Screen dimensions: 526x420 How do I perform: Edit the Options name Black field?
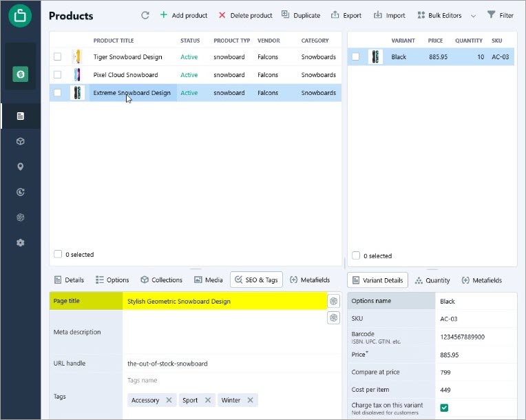pos(476,302)
